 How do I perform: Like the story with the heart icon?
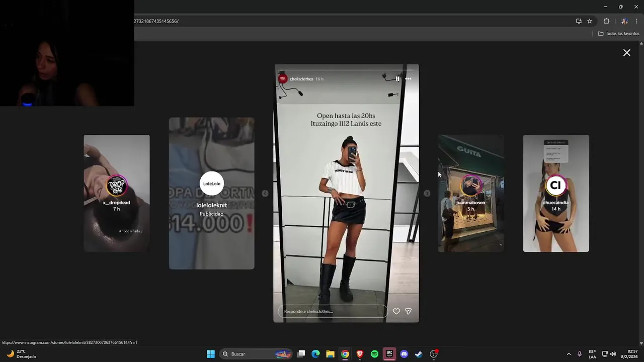point(396,311)
